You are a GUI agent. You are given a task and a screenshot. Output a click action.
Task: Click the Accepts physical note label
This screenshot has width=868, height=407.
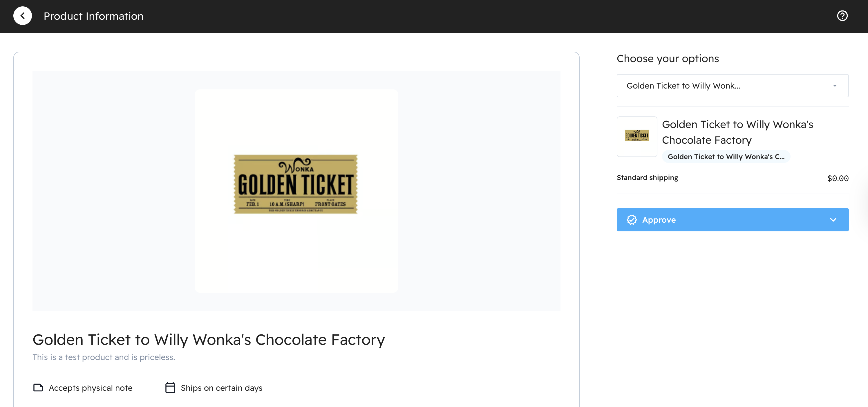click(x=91, y=388)
